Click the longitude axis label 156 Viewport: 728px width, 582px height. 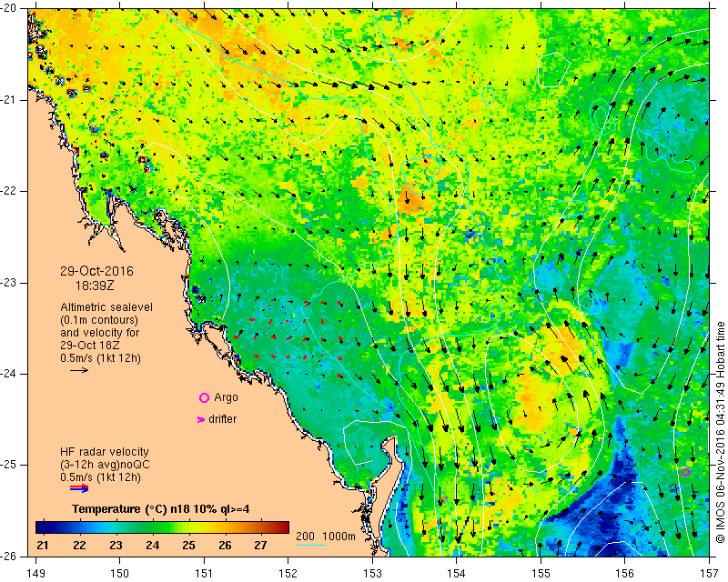point(625,573)
